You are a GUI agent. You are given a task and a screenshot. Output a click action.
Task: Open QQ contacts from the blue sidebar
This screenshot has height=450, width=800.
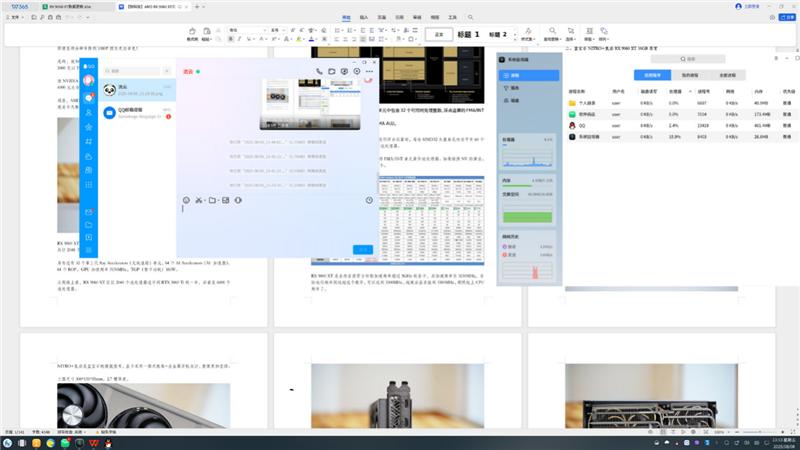89,113
